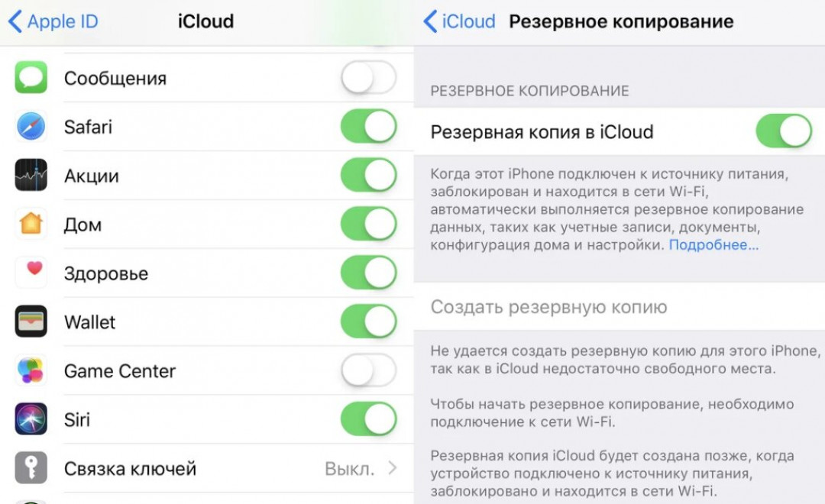
Task: Tap the Связка ключей key icon
Action: [31, 468]
